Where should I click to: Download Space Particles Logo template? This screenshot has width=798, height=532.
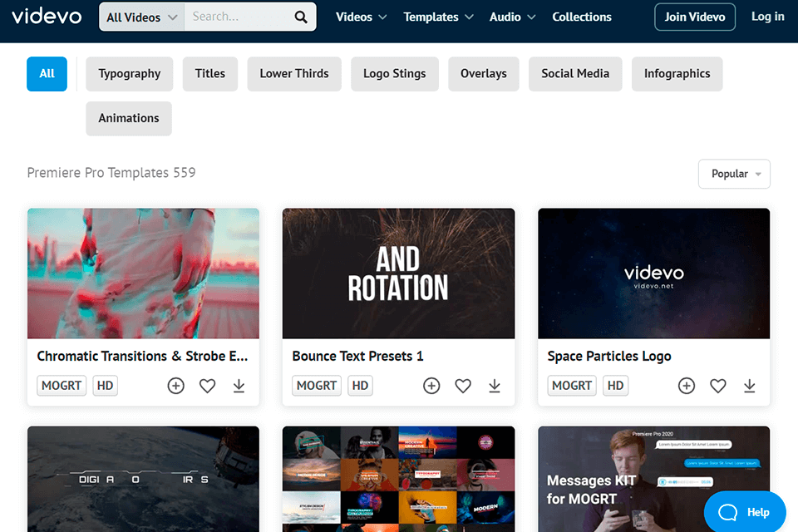point(749,386)
